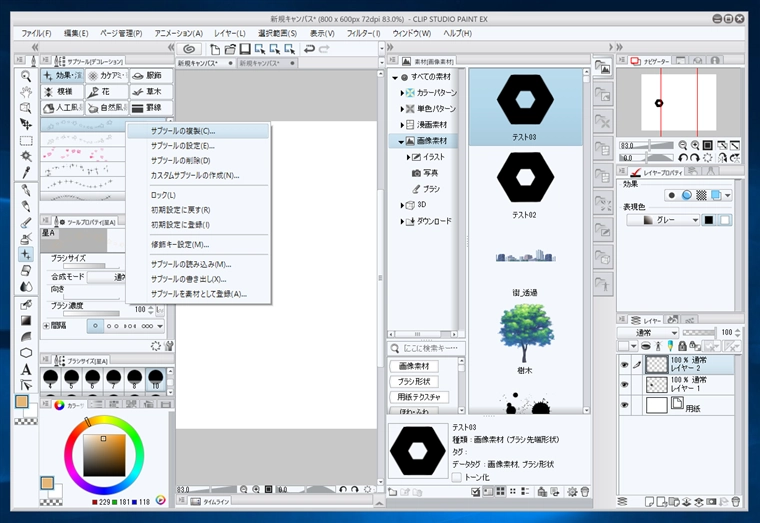760x523 pixels.
Task: Select the Decoration sparkle tool
Action: click(x=26, y=254)
